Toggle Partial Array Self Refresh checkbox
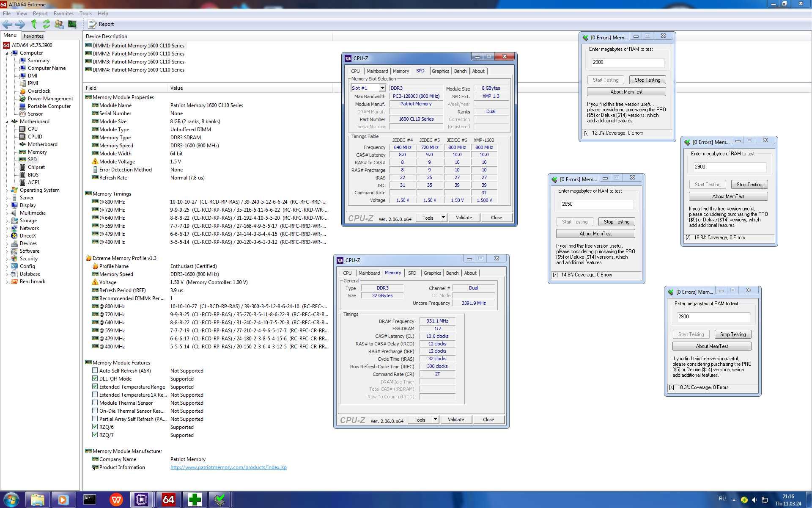Screen dimensions: 812x508 [95, 419]
